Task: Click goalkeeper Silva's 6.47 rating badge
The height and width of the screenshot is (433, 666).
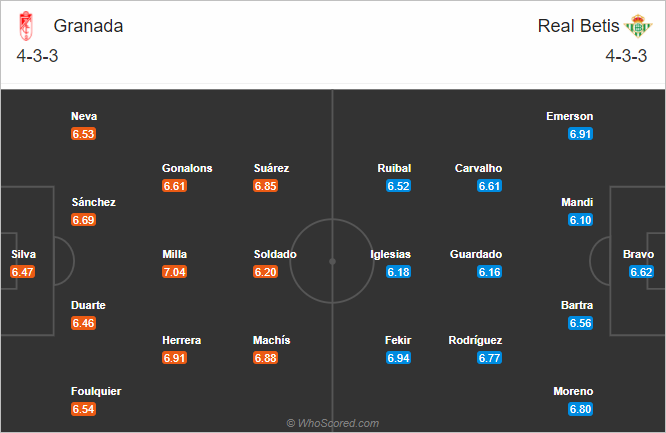Action: click(23, 272)
